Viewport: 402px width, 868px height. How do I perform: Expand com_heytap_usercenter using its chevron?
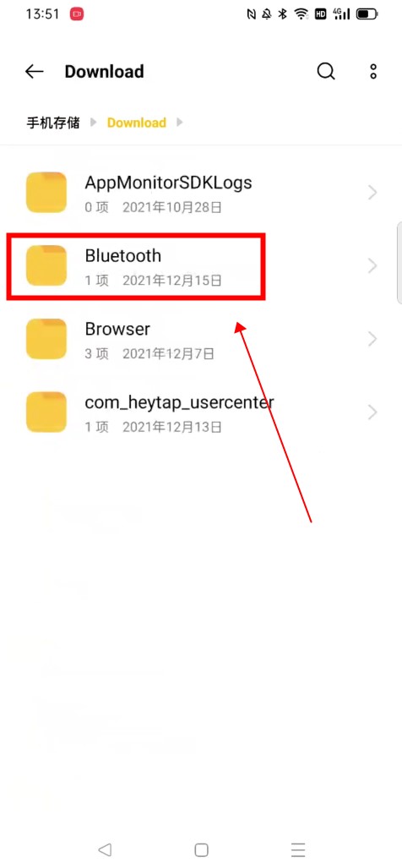[372, 412]
